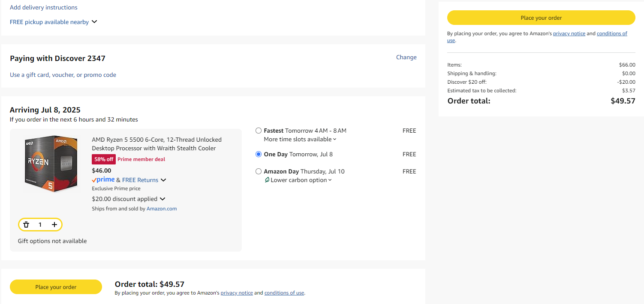Click the trash icon in quantity stepper
The image size is (644, 304).
[x=26, y=225]
